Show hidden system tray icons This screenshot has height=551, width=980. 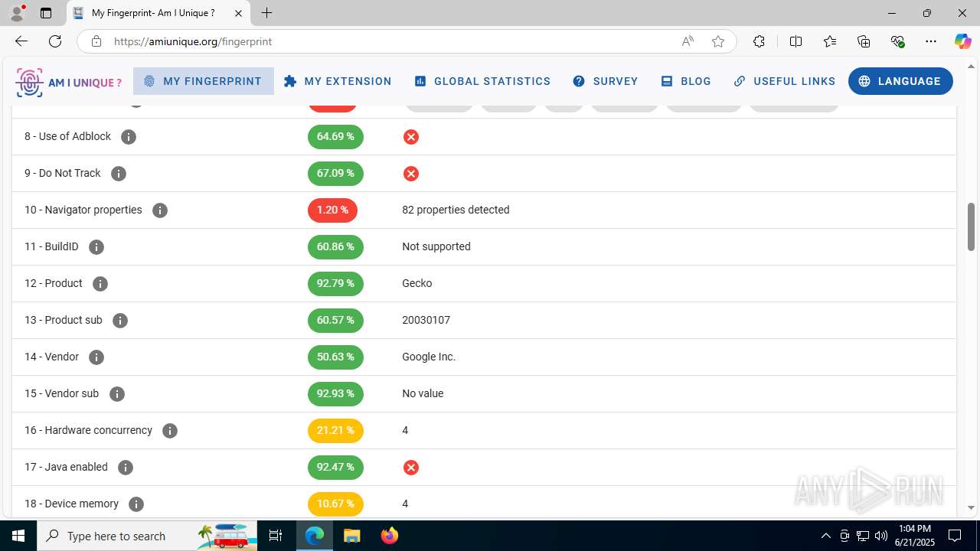coord(825,536)
